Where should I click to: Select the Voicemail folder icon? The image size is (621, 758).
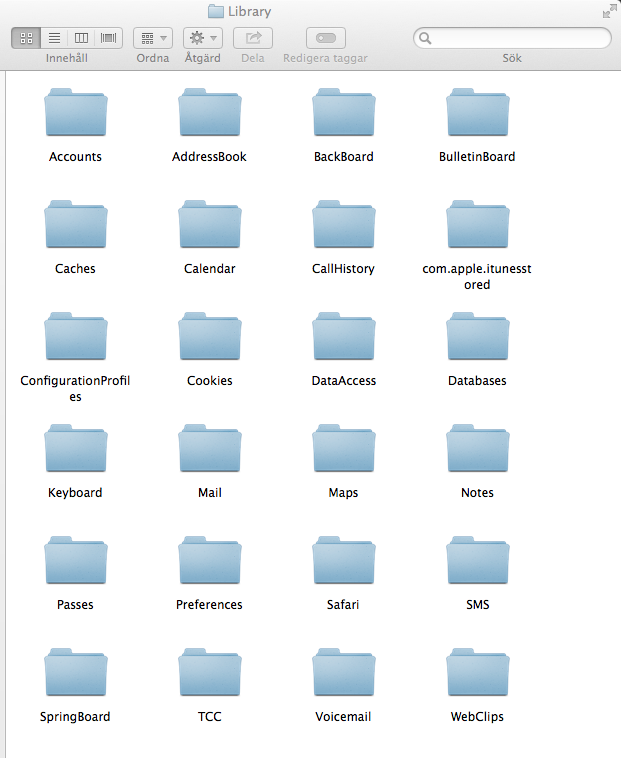click(x=344, y=672)
